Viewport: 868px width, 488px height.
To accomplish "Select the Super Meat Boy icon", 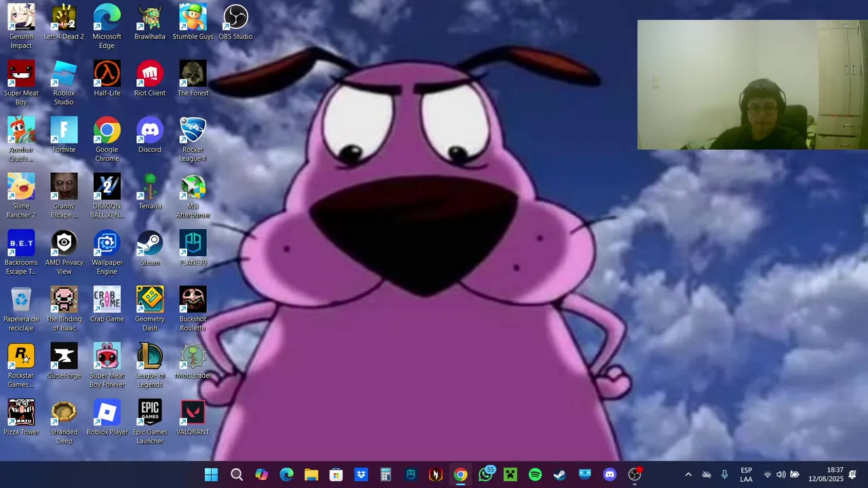I will click(21, 83).
